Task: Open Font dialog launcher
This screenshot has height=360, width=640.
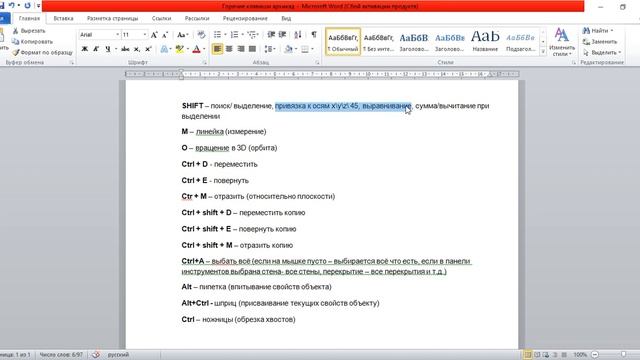Action: coord(204,63)
